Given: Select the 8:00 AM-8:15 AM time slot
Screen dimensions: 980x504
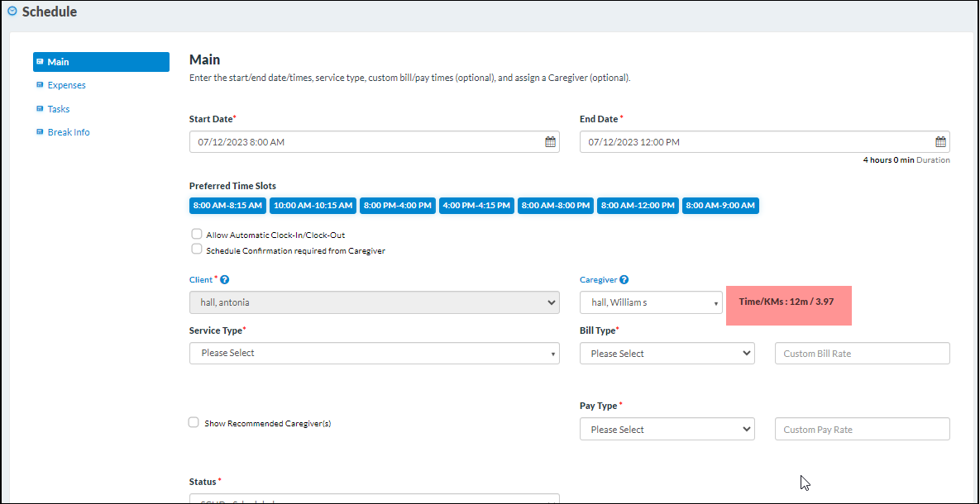Looking at the screenshot, I should (227, 205).
